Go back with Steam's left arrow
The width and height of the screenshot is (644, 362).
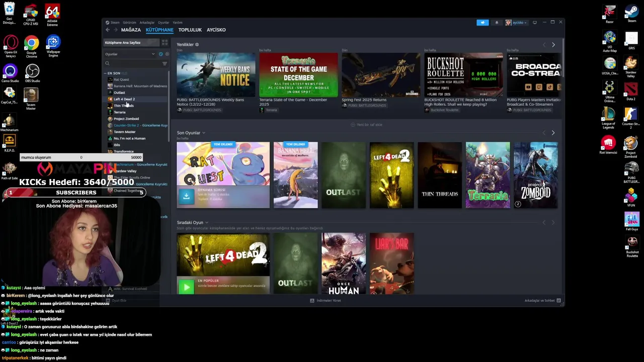(x=107, y=30)
